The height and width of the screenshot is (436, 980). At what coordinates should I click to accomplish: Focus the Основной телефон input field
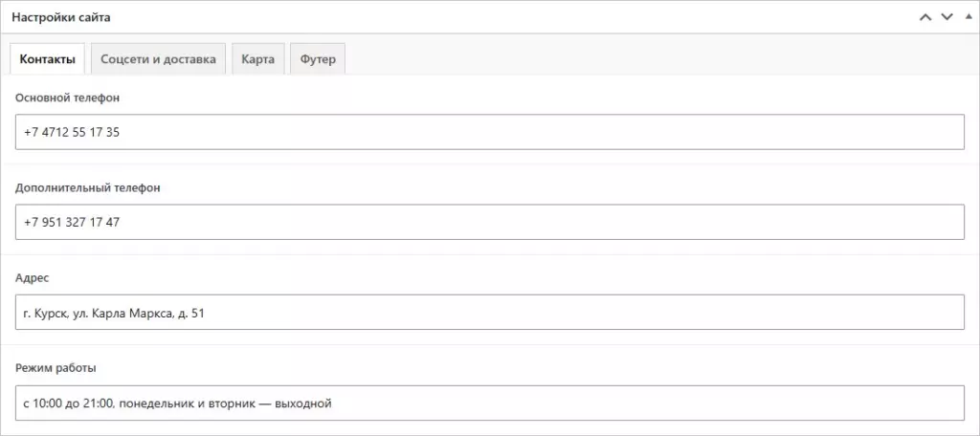pyautogui.click(x=490, y=132)
